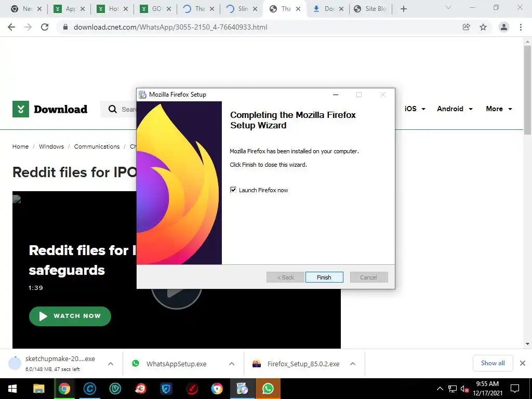Open a new tab with plus button

403,9
